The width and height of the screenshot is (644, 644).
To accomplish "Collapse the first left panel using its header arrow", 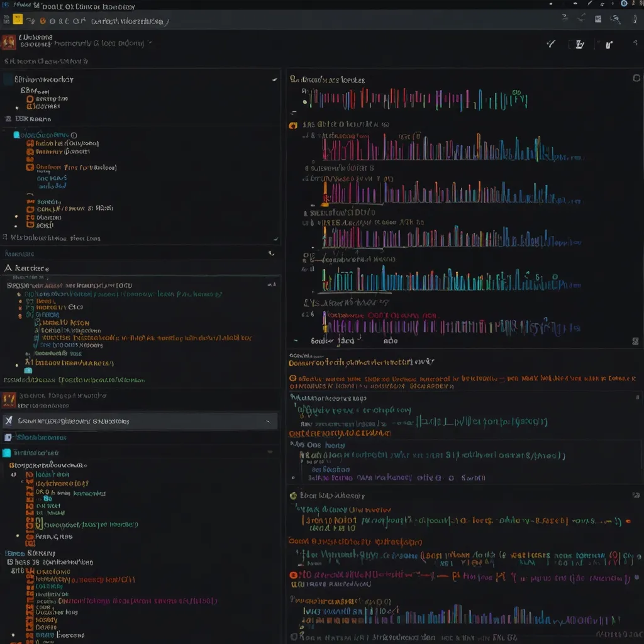I will (274, 80).
